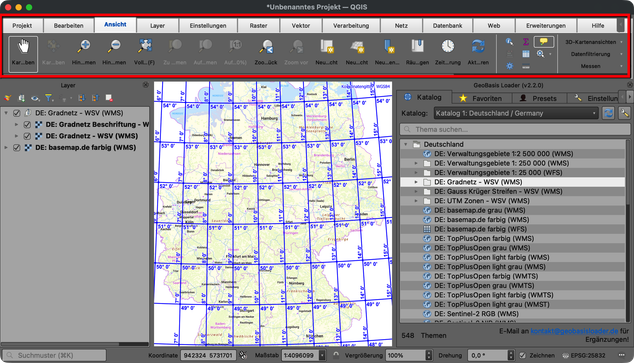Click the Suchmuster locator field

tap(55, 355)
